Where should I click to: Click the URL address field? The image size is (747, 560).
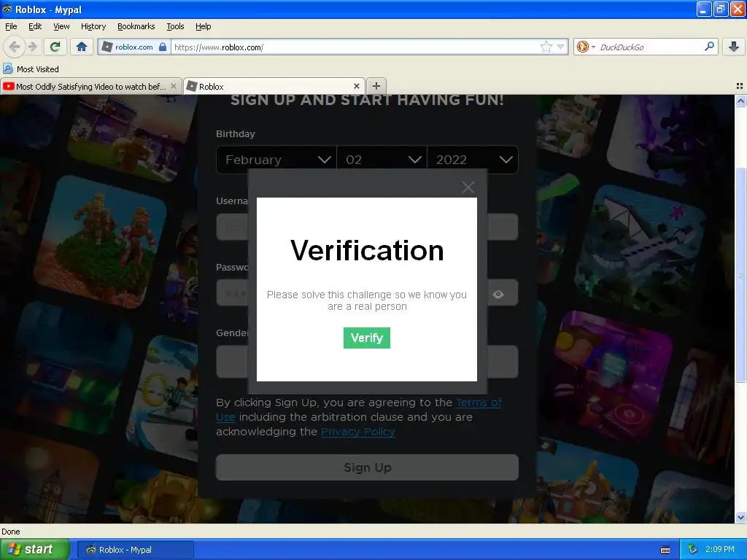click(x=355, y=47)
